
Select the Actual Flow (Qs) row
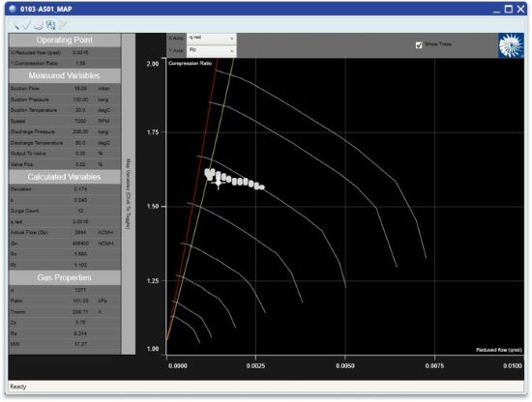[x=65, y=233]
